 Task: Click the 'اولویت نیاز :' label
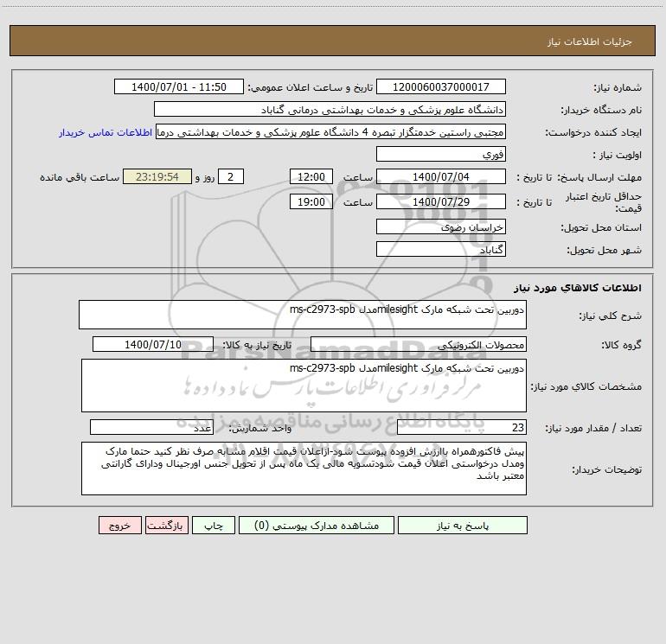point(618,155)
